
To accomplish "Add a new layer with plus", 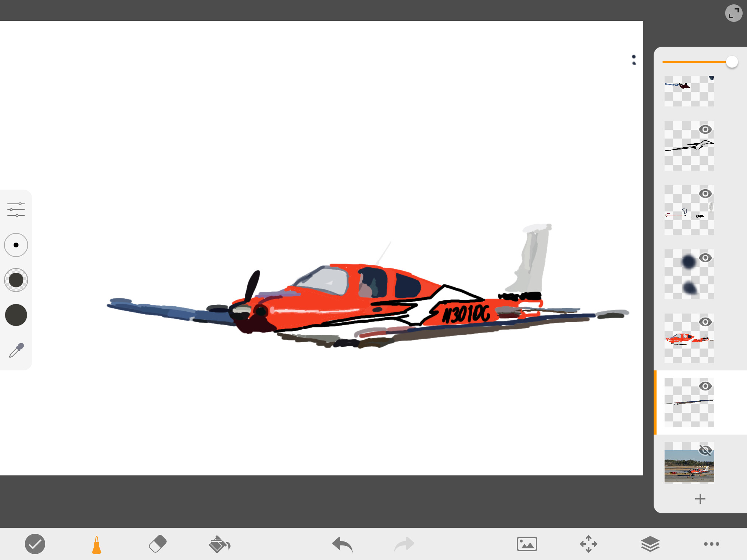I will point(700,499).
